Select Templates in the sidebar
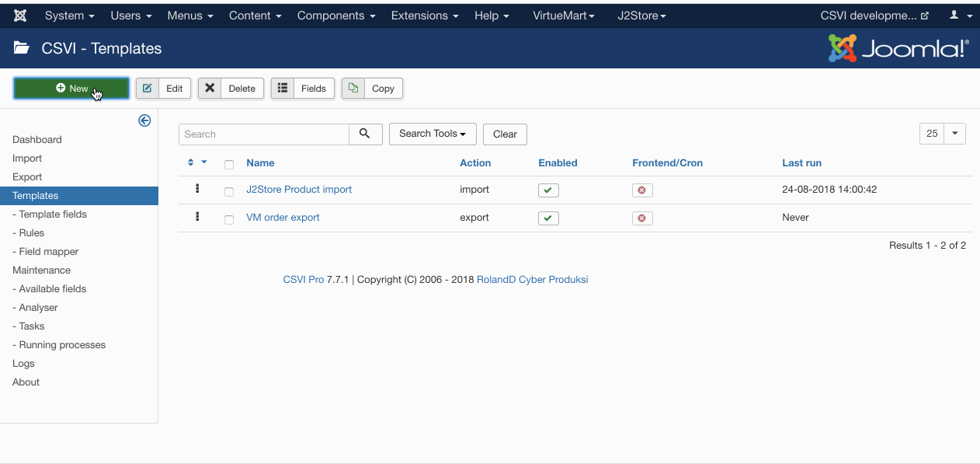Screen dimensions: 980x464 (79, 196)
